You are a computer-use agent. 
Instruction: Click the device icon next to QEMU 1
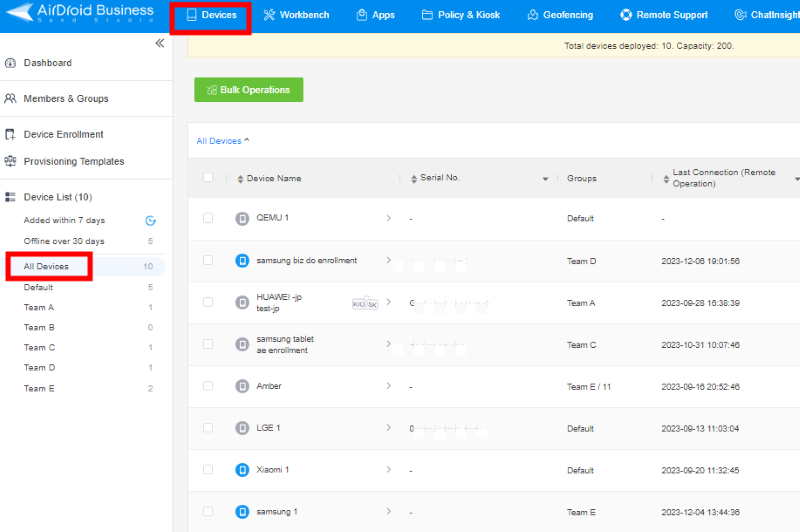pos(242,218)
